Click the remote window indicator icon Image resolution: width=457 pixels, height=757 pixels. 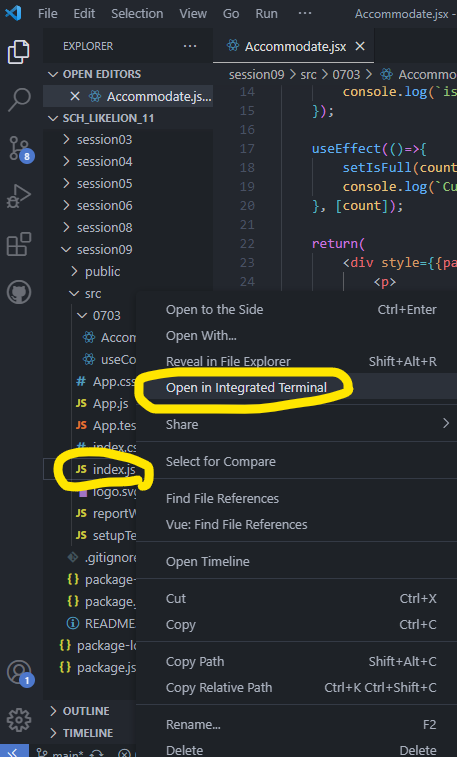point(14,751)
